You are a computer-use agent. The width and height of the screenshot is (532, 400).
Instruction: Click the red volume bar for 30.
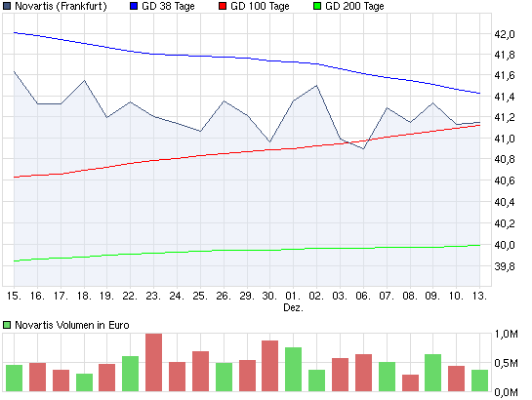point(270,366)
